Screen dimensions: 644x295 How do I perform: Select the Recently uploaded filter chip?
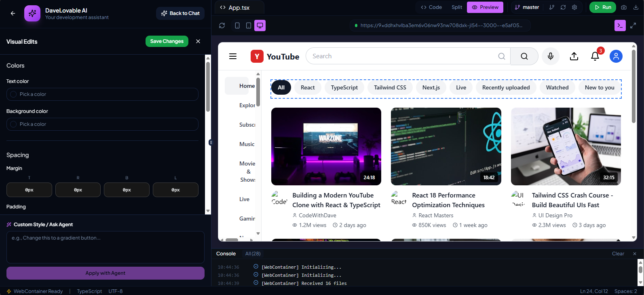click(x=506, y=87)
